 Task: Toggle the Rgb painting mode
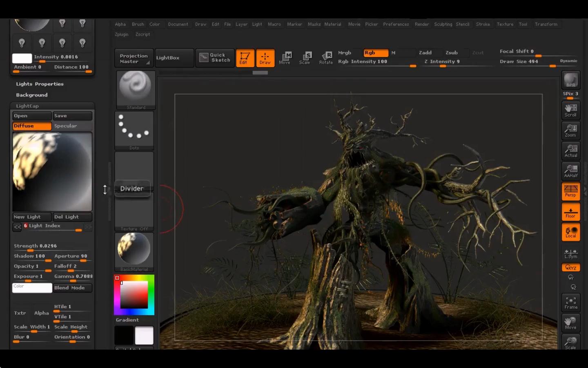pos(376,53)
